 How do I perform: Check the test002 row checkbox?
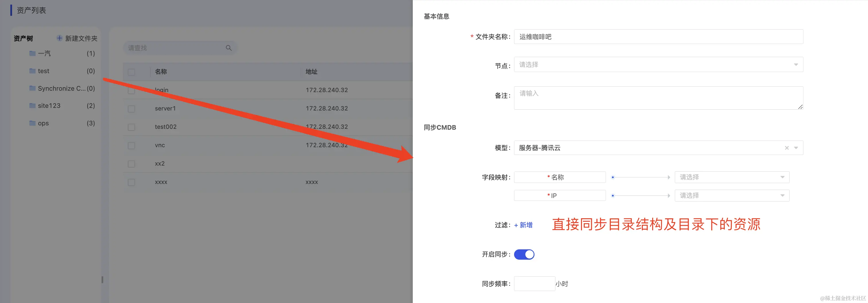point(131,127)
